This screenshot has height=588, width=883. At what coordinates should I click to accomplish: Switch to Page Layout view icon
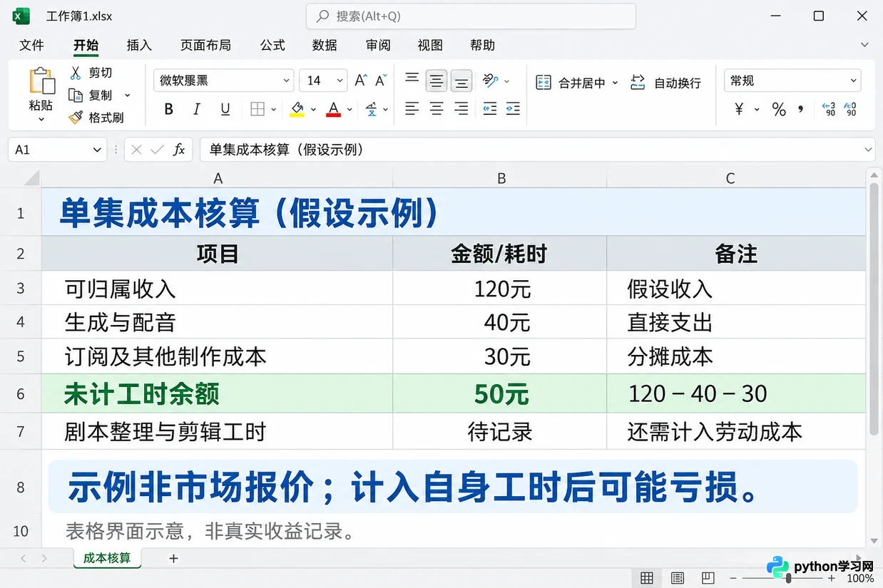coord(678,578)
